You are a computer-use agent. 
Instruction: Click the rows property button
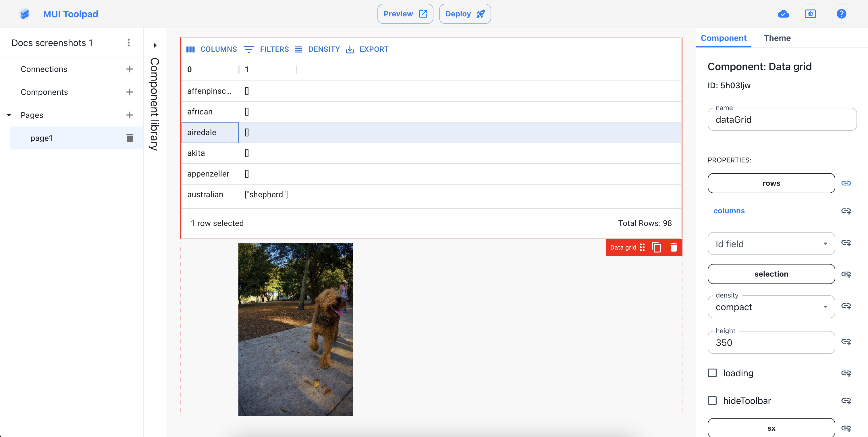pyautogui.click(x=771, y=183)
